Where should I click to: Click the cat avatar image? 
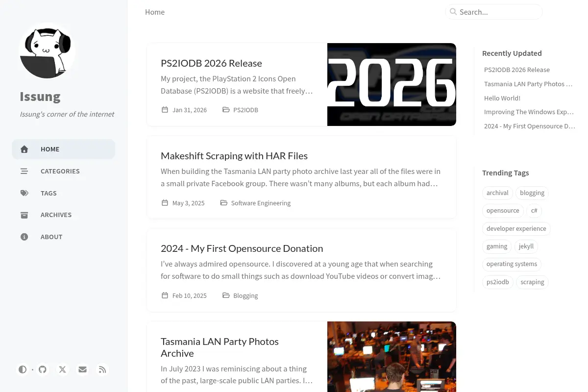47,50
